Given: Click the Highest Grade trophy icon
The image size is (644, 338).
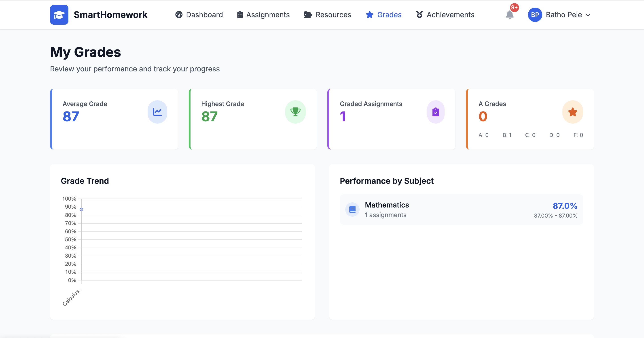Looking at the screenshot, I should [295, 112].
